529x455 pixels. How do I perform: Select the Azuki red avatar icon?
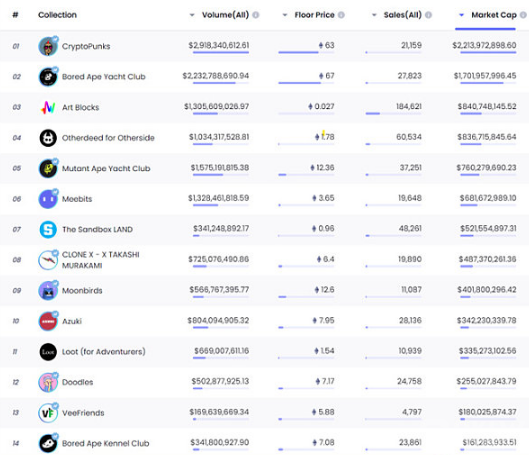[x=48, y=321]
